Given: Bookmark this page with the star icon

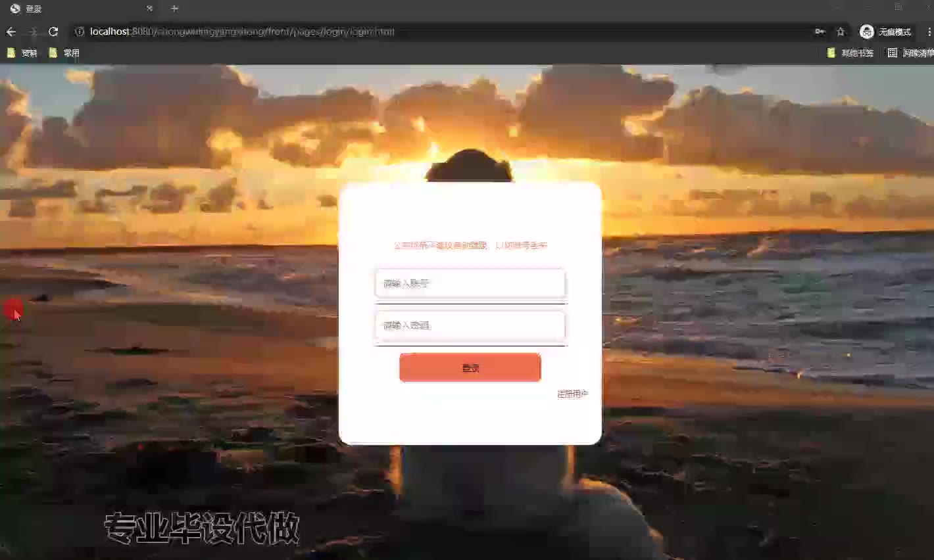Looking at the screenshot, I should pos(840,32).
